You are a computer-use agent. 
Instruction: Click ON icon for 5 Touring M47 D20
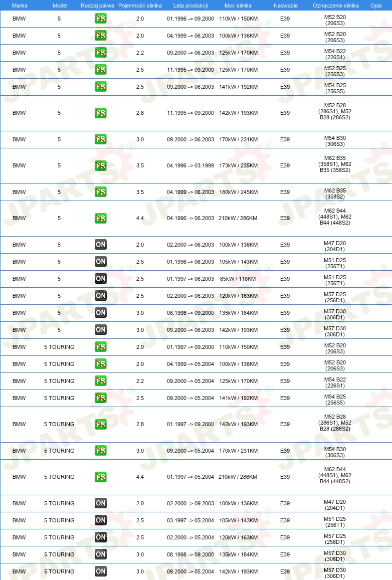click(x=101, y=503)
